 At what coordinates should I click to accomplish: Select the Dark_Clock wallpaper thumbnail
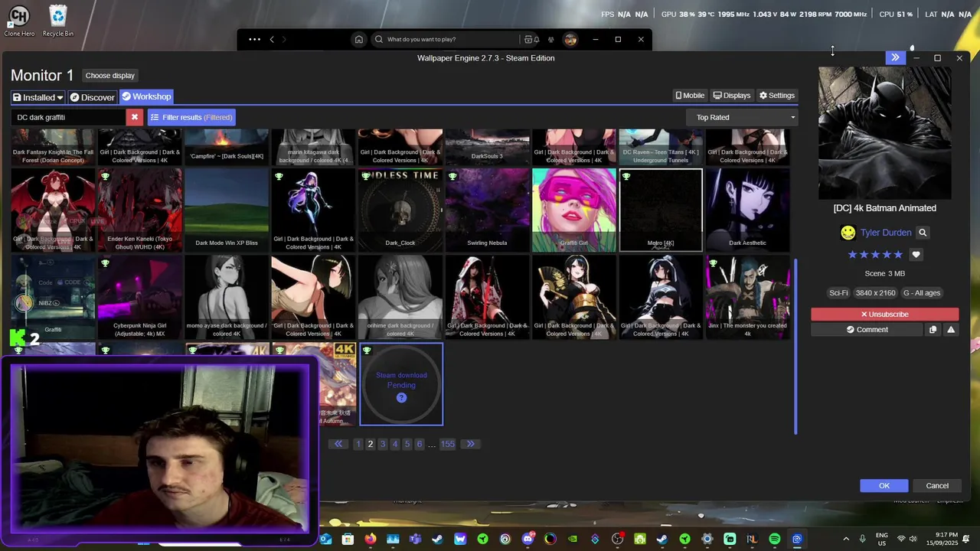pos(400,210)
